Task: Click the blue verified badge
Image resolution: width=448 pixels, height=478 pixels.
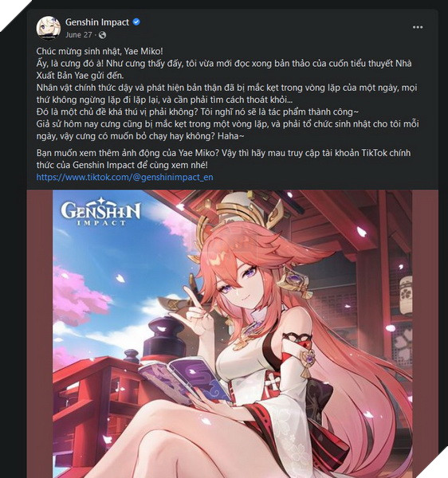Action: click(136, 22)
